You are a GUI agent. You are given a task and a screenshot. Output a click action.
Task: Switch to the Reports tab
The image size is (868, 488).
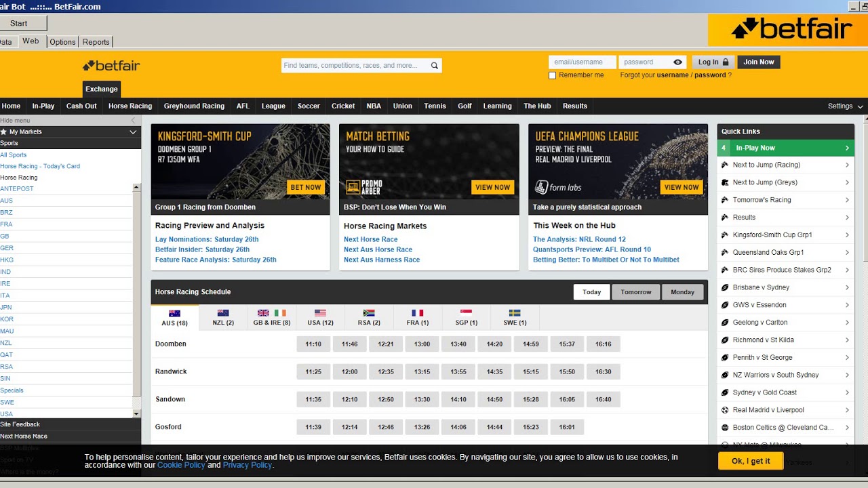tap(96, 42)
